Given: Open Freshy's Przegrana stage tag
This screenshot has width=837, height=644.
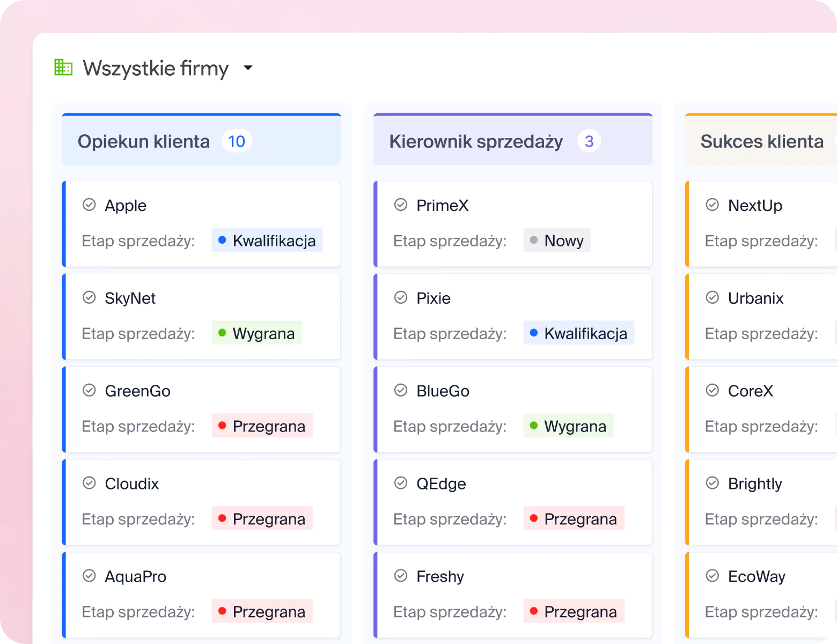Looking at the screenshot, I should pyautogui.click(x=574, y=612).
